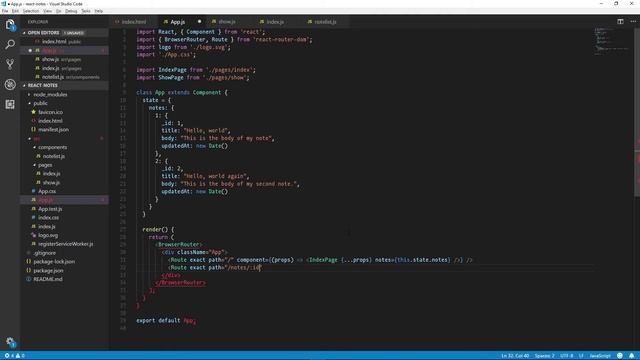
Task: Click the README.md info icon
Action: pos(29,279)
